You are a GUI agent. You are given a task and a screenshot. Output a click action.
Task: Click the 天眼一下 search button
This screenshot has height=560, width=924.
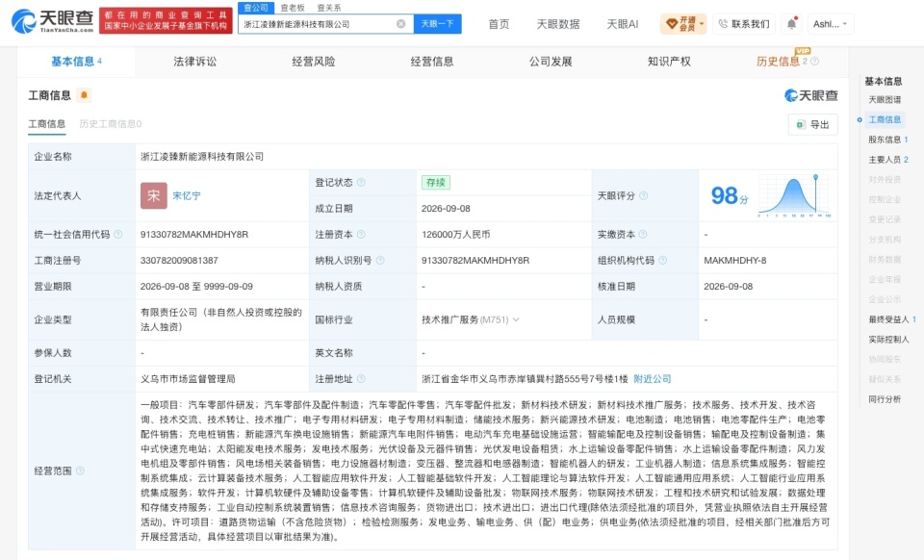pyautogui.click(x=437, y=24)
